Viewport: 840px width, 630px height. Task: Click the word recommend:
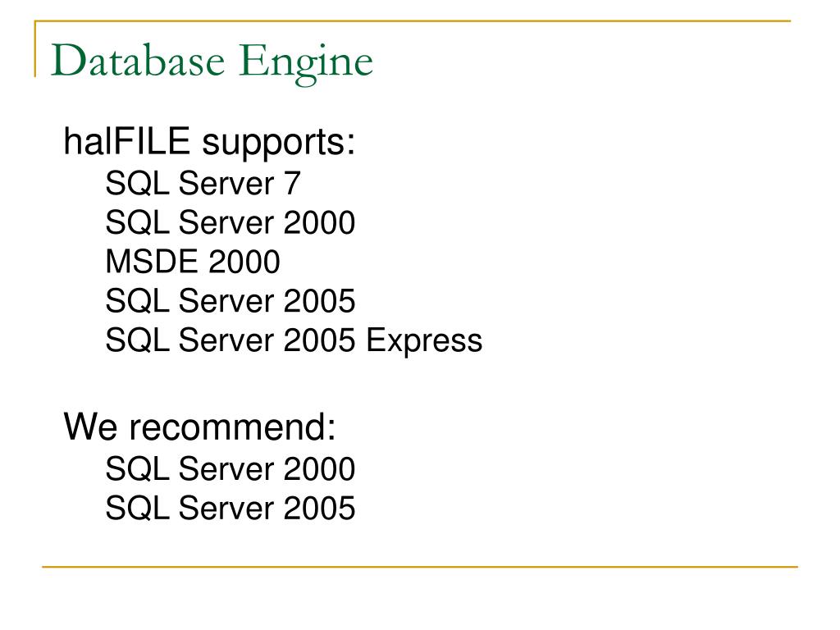point(232,427)
